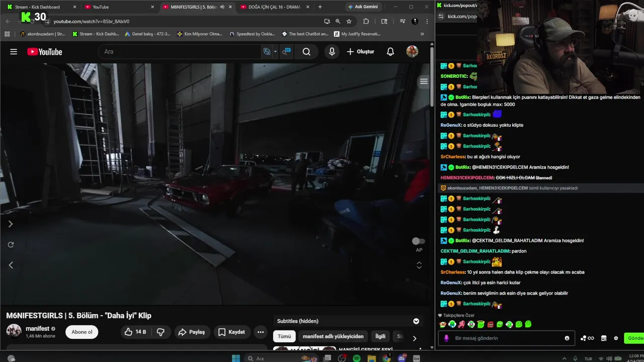Viewport: 644px width, 362px height.
Task: Click the forward arrow overlay on video
Action: point(11,224)
